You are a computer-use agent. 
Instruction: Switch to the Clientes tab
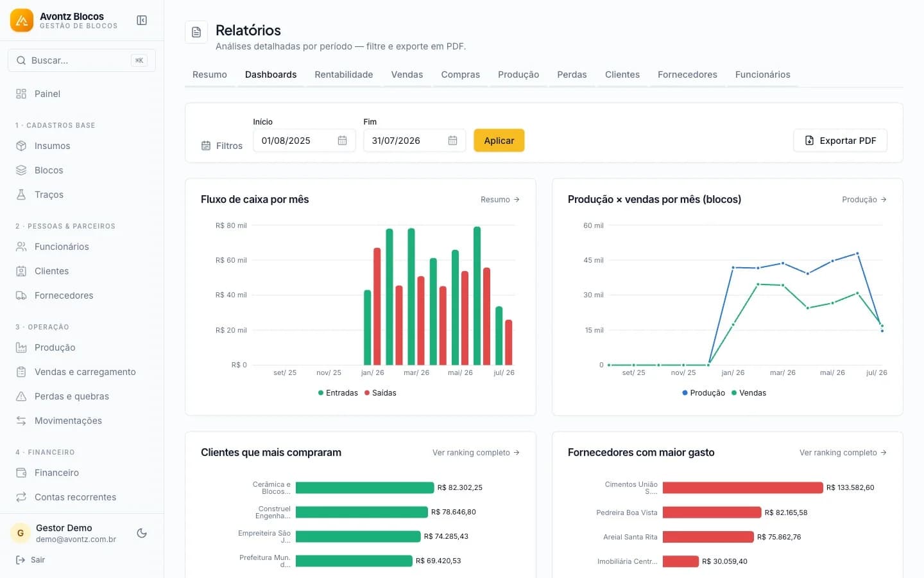click(x=622, y=74)
